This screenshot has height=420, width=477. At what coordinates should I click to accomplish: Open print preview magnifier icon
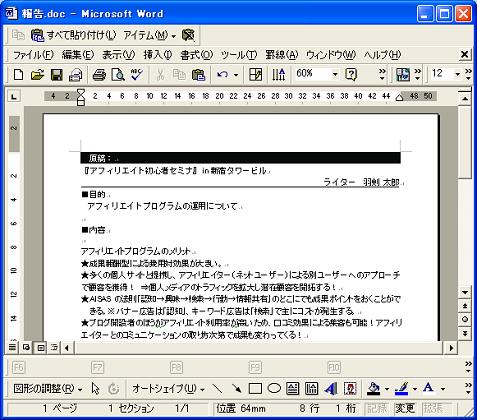pyautogui.click(x=118, y=74)
